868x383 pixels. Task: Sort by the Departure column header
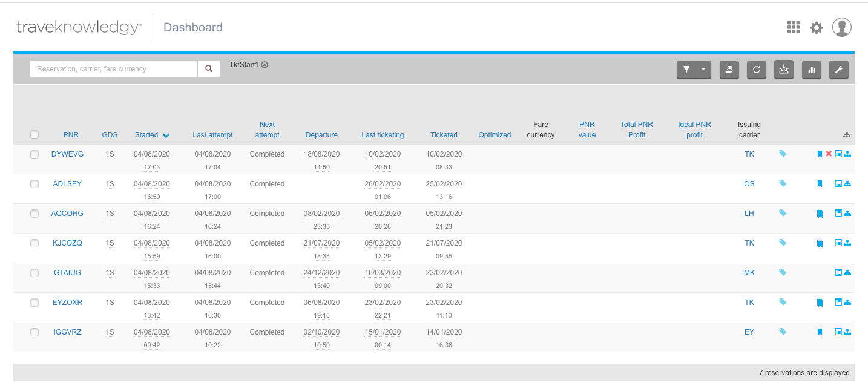pos(321,135)
